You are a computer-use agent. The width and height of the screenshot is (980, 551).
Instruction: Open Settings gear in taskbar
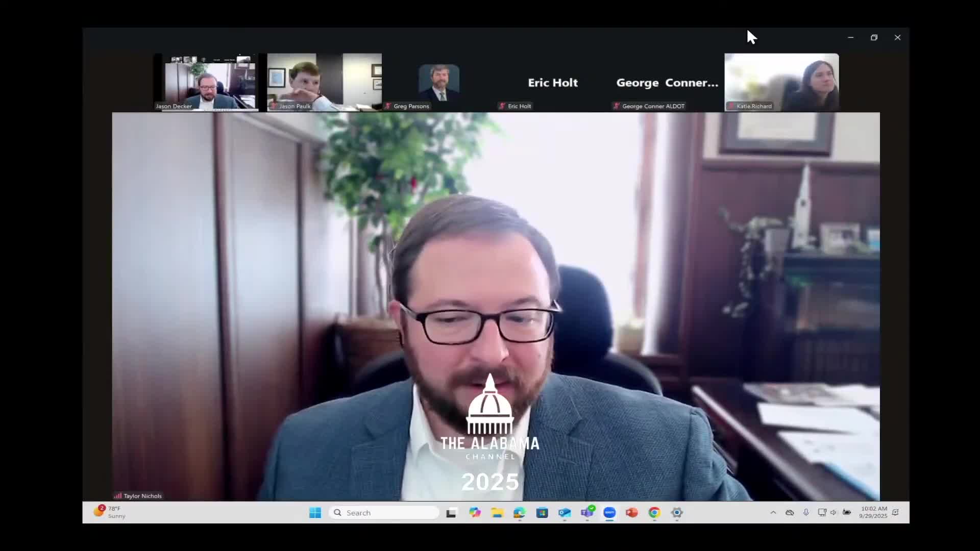point(677,513)
